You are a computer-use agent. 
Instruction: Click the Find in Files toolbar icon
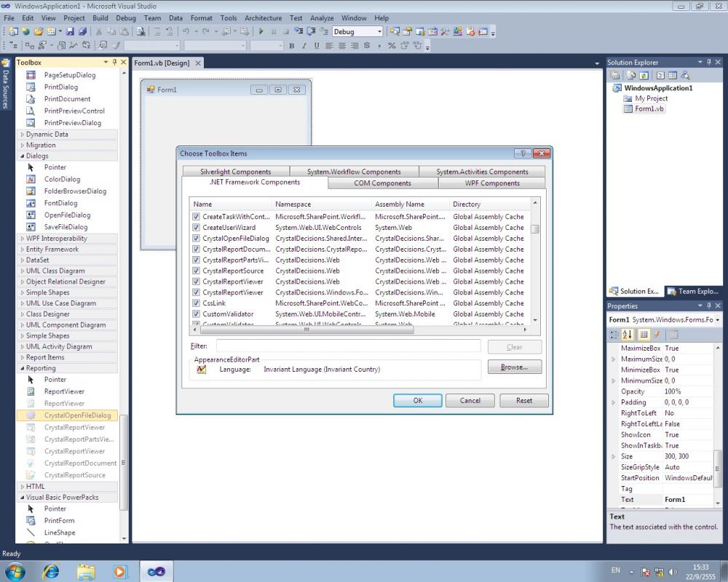[x=141, y=31]
